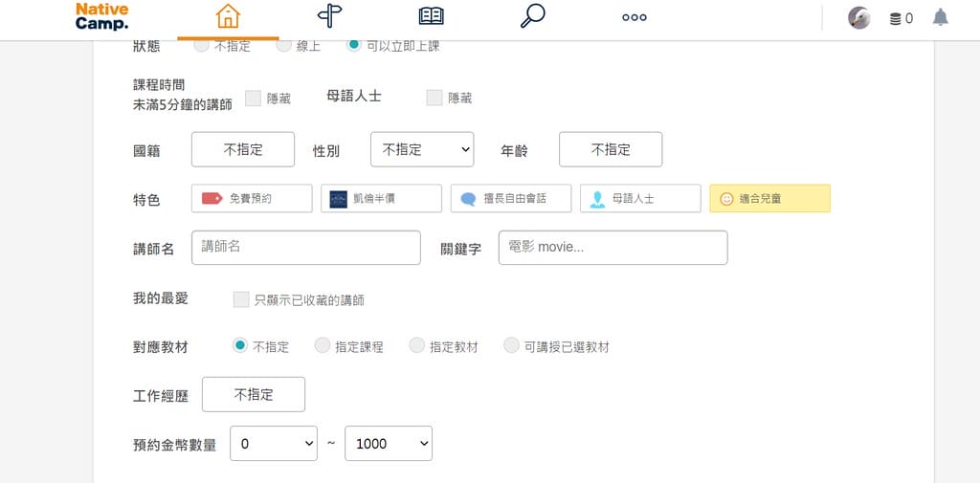Select 線上 status radio

(283, 45)
